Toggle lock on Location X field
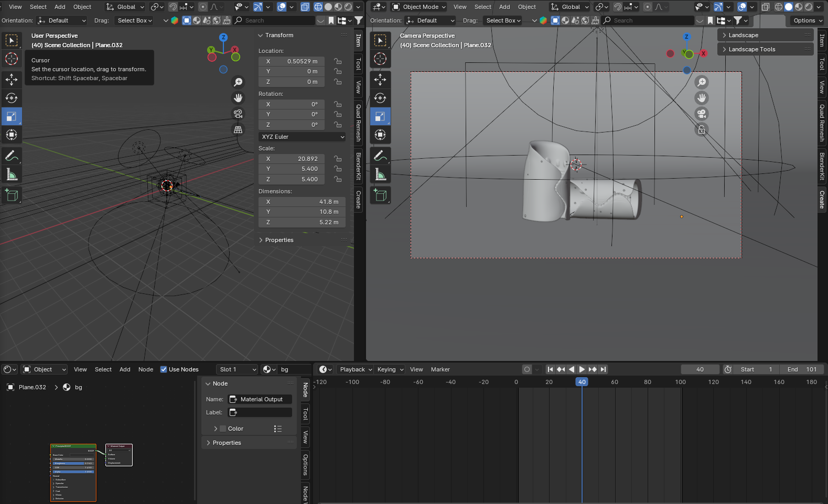This screenshot has height=504, width=828. (338, 61)
